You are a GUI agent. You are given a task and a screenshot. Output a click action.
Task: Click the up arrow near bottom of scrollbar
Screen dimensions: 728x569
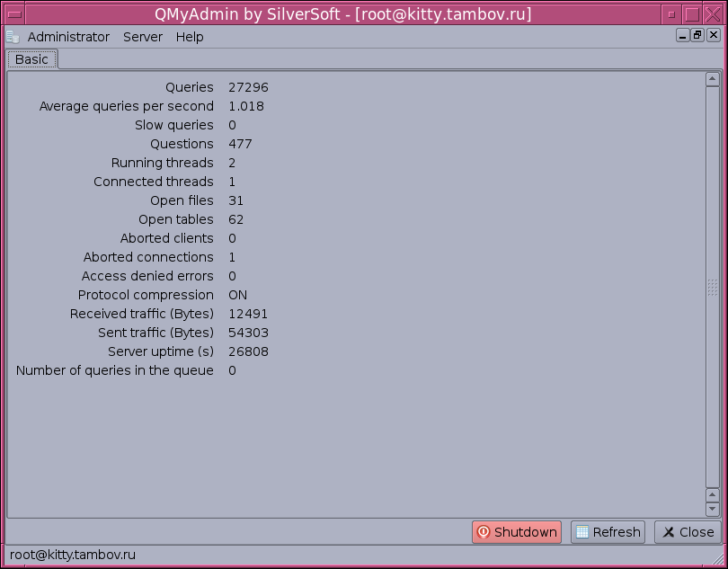pos(713,495)
